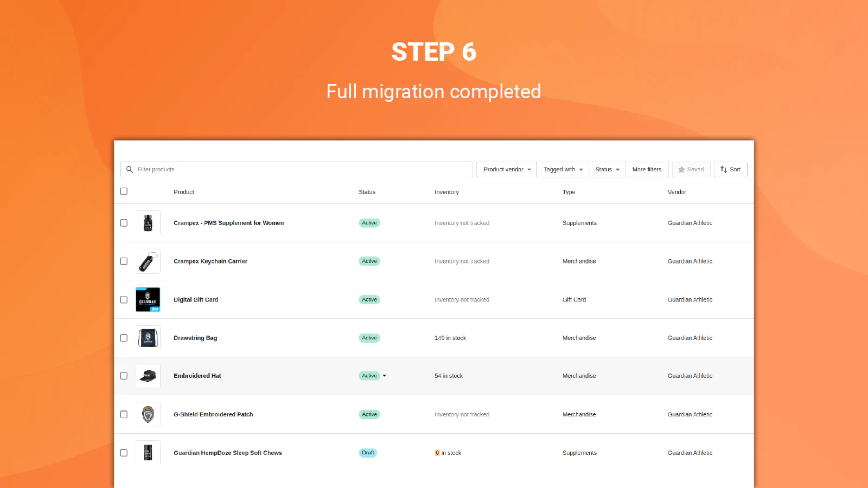868x488 pixels.
Task: Click Active badge for Embroidered Hat
Action: pos(369,376)
